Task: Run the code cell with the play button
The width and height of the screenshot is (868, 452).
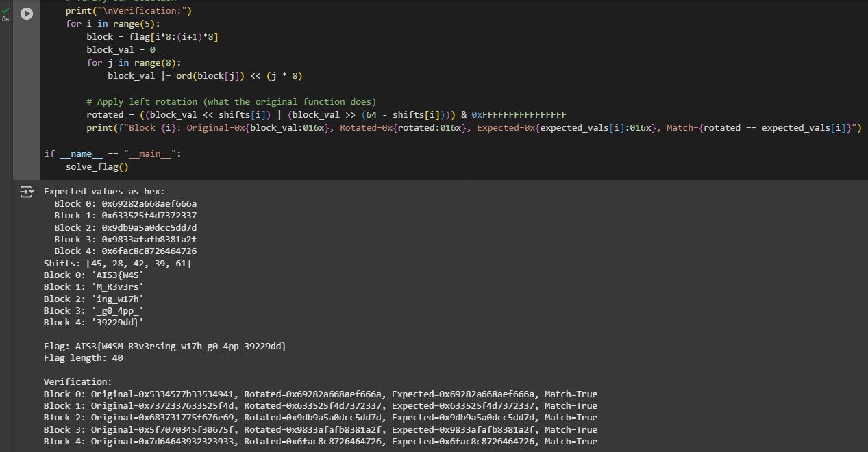Action: (x=27, y=14)
